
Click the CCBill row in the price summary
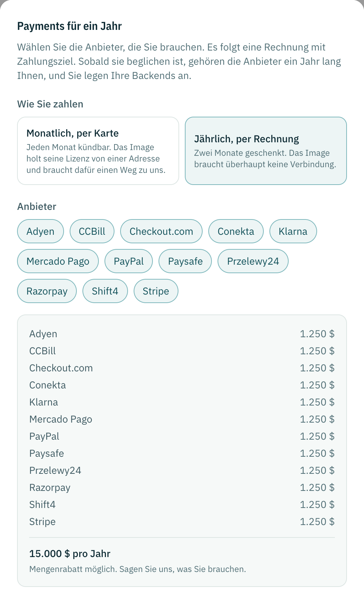pos(182,351)
